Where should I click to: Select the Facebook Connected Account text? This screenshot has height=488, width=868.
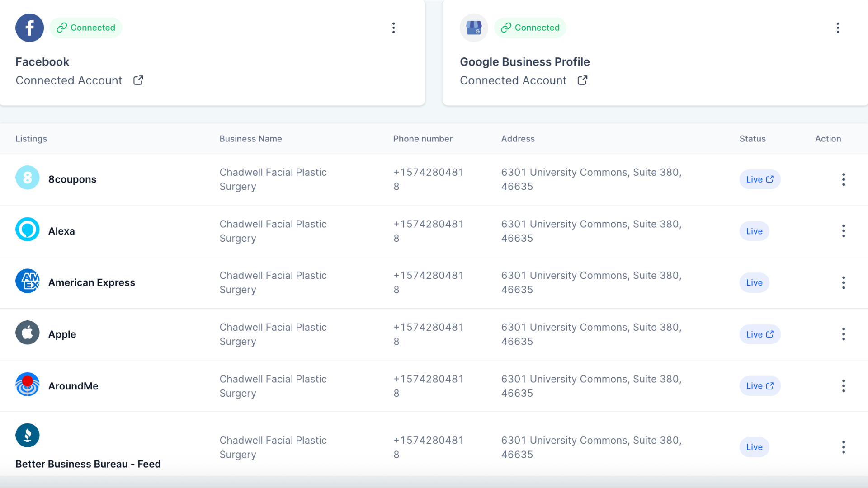69,80
